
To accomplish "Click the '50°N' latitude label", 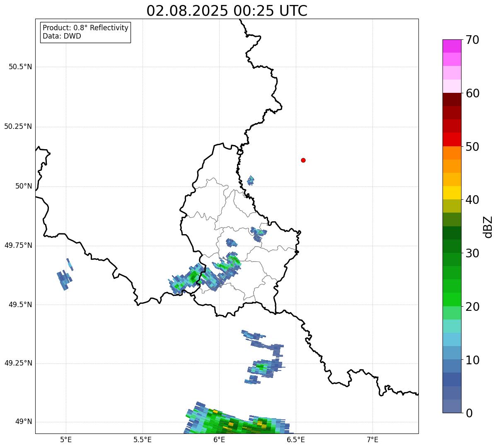I will 24,186.
